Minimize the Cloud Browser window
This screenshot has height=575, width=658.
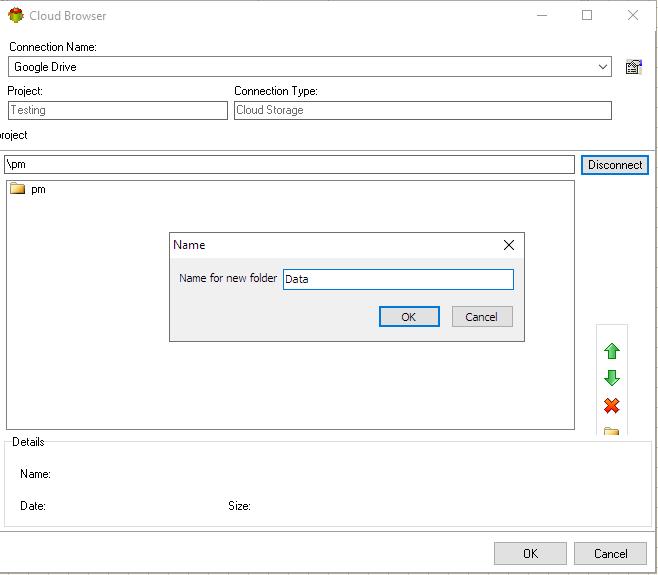click(542, 16)
